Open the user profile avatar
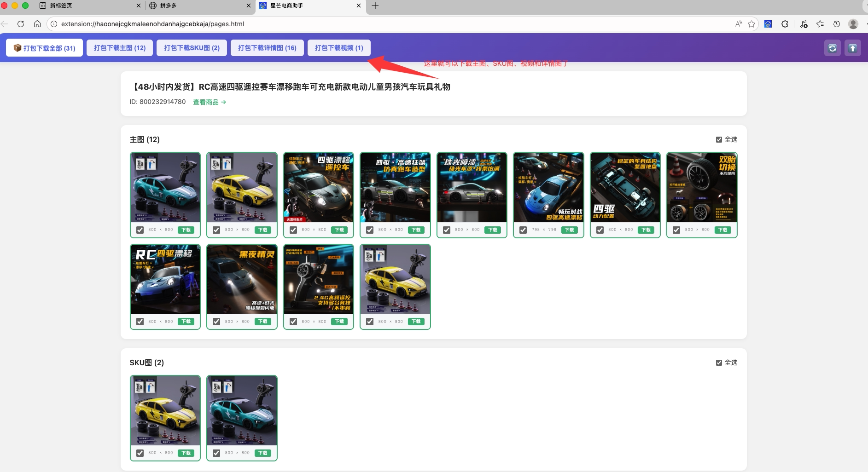This screenshot has width=868, height=472. pyautogui.click(x=853, y=24)
